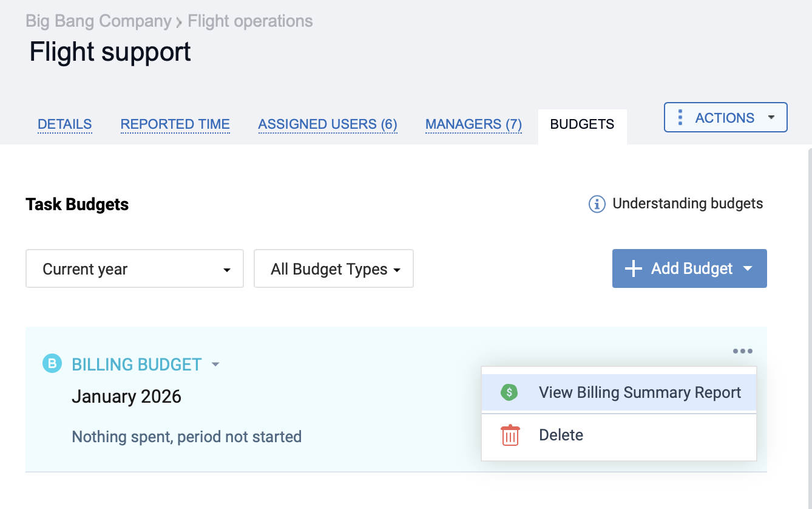Switch to the REPORTED TIME tab
Image resolution: width=812 pixels, height=509 pixels.
pyautogui.click(x=175, y=124)
